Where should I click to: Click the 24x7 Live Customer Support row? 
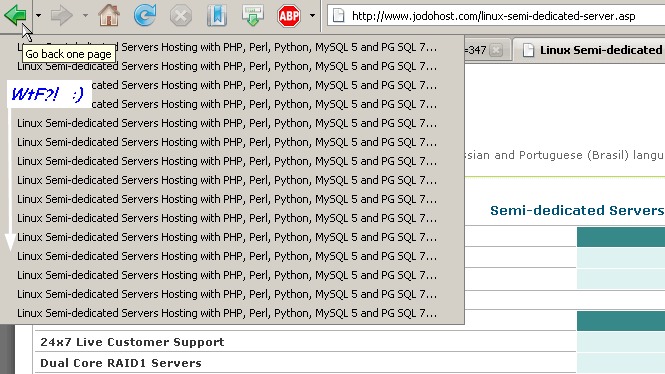(x=305, y=342)
